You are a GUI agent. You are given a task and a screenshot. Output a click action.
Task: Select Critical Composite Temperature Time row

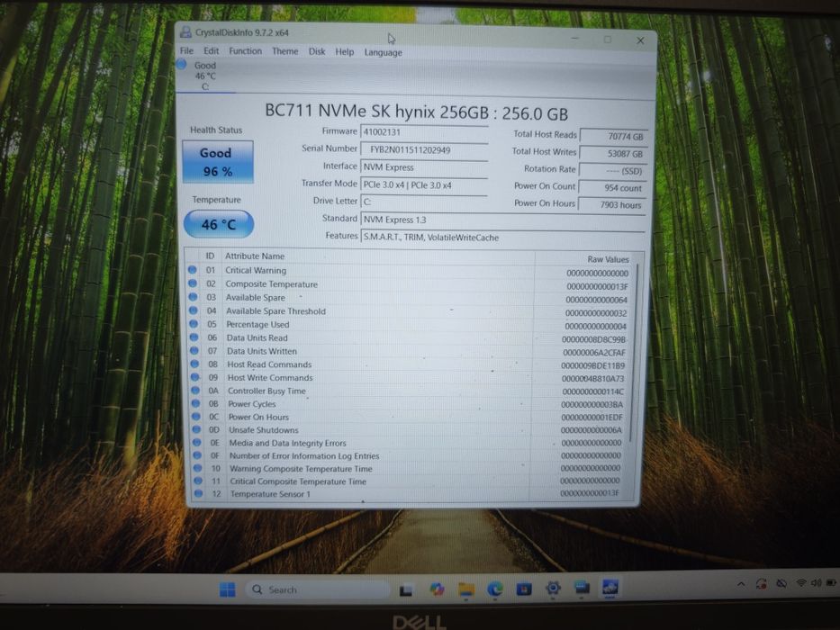click(x=410, y=481)
